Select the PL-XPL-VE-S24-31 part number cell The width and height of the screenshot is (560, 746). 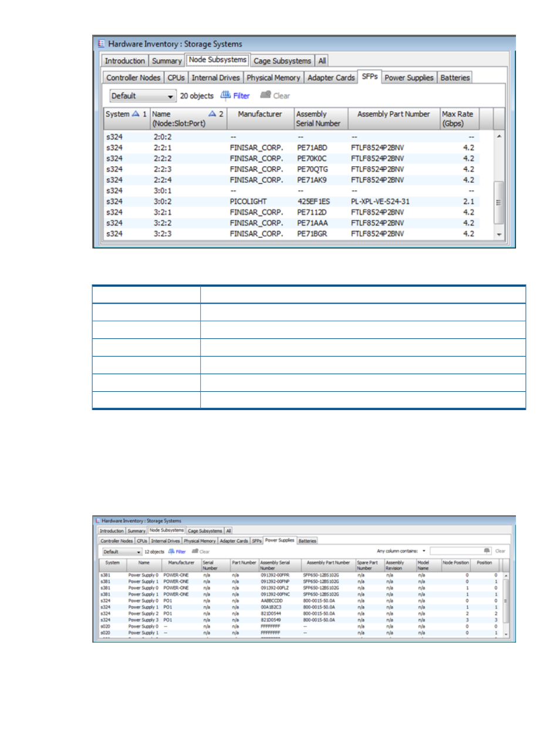tap(380, 201)
